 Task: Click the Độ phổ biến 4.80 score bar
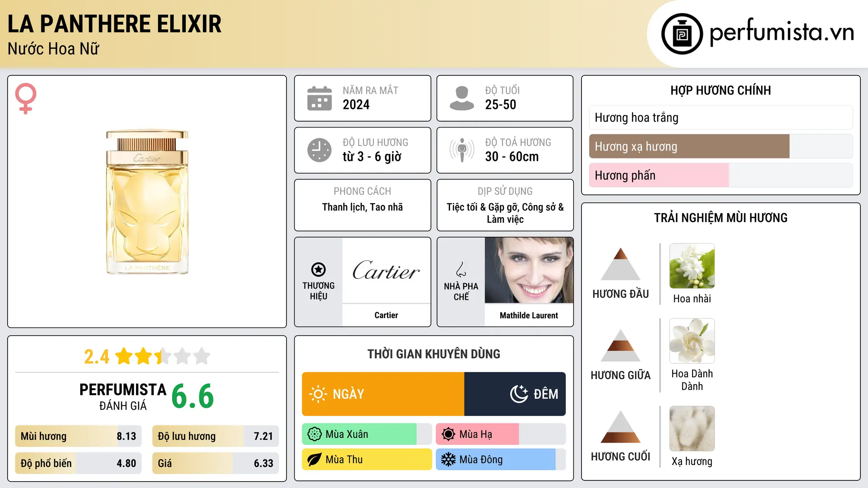78,463
